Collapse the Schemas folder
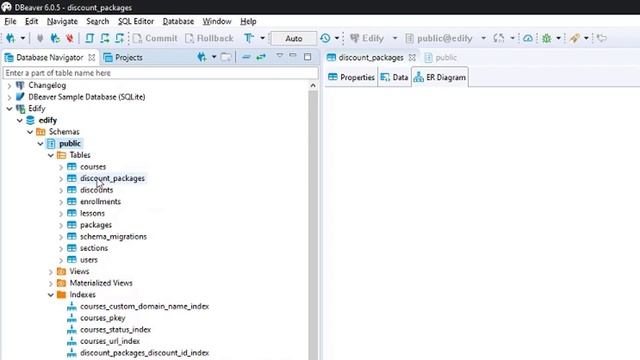Viewport: 640px width, 360px height. coord(30,132)
